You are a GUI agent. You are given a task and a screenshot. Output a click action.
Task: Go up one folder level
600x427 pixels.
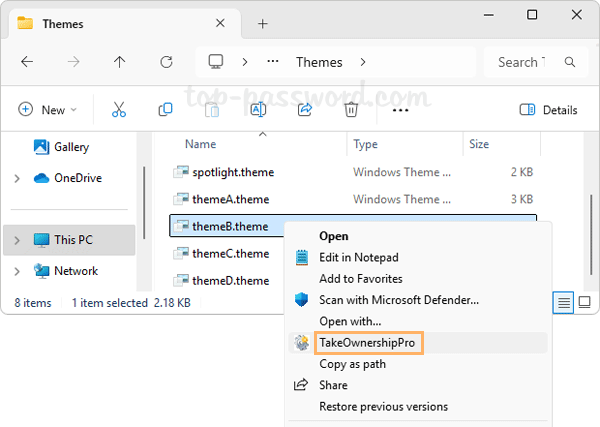point(120,62)
